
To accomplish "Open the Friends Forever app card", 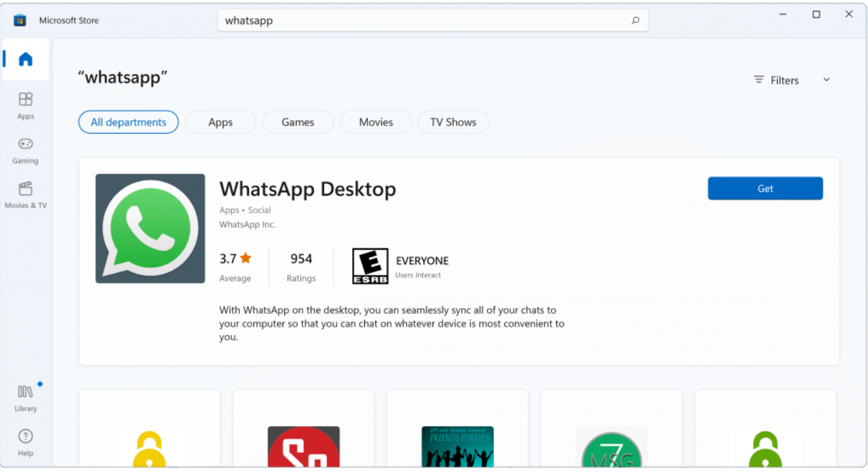I will click(457, 428).
